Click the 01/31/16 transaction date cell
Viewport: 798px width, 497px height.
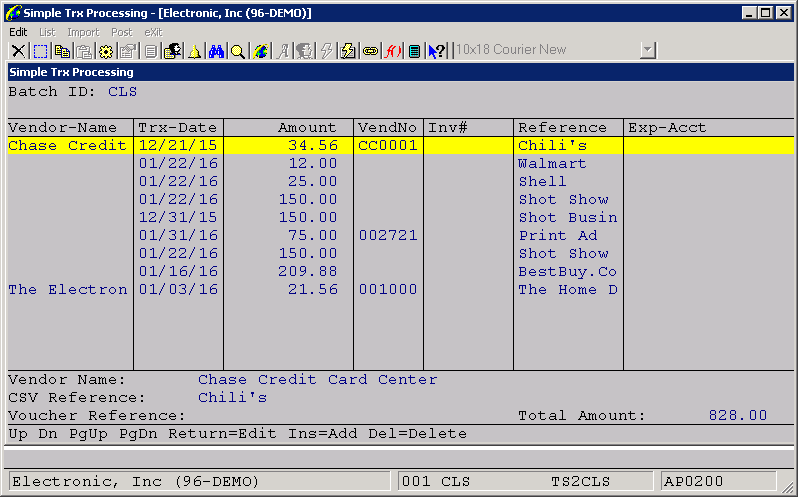178,236
